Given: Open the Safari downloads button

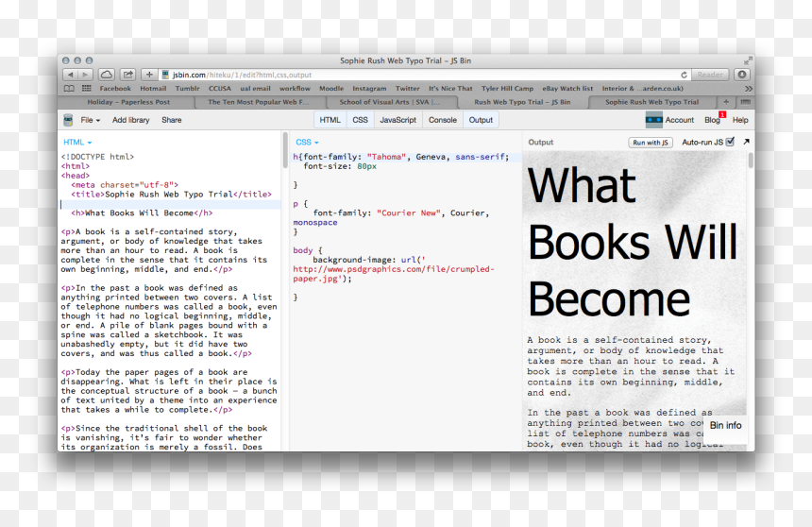Looking at the screenshot, I should [742, 75].
